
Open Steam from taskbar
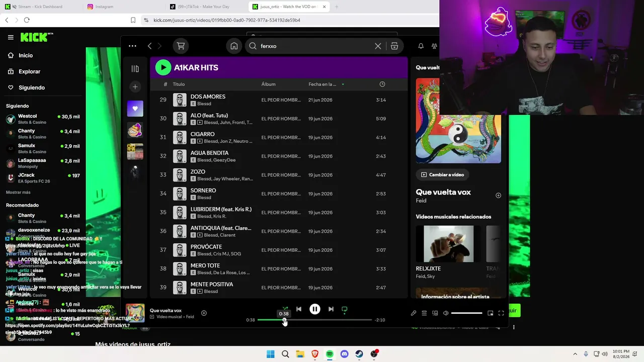pyautogui.click(x=359, y=354)
